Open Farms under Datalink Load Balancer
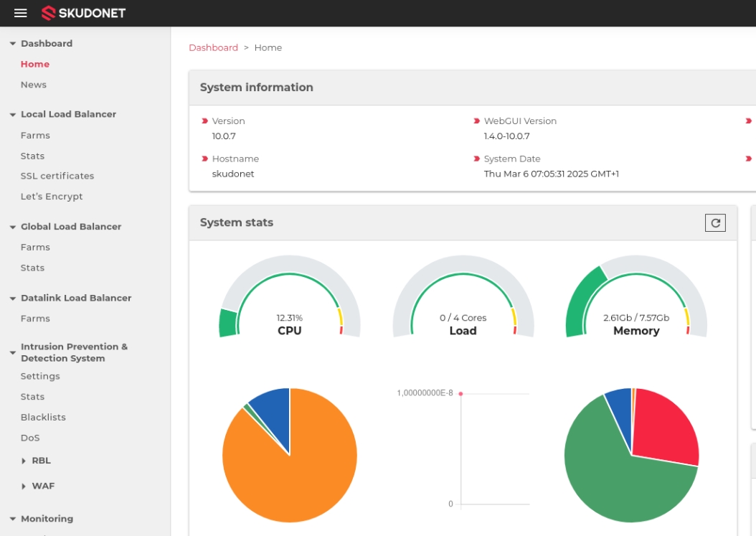The width and height of the screenshot is (756, 536). click(x=35, y=319)
